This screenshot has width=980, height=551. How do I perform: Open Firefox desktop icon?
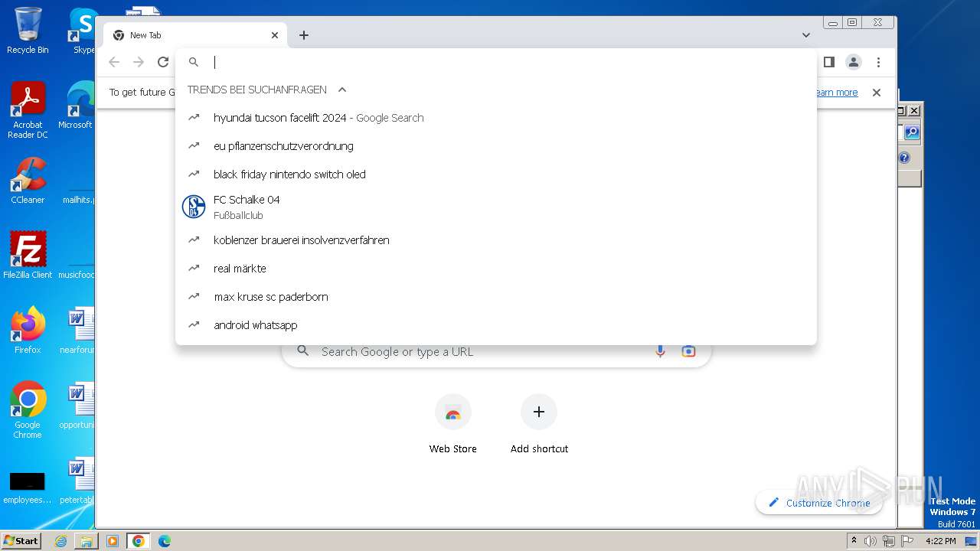tap(28, 330)
